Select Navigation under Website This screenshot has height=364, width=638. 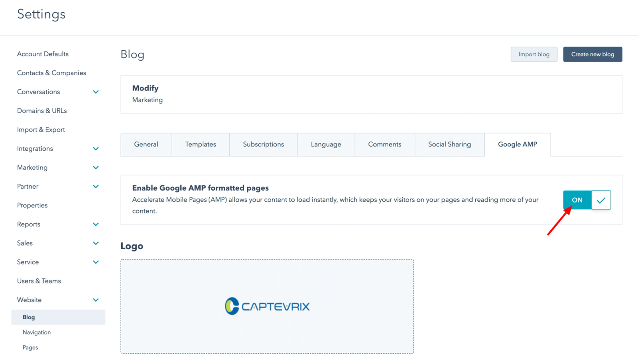click(x=37, y=333)
